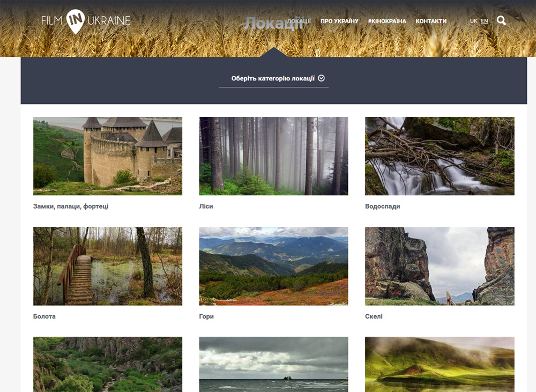
Task: Open the search magnifier icon
Action: tap(501, 20)
